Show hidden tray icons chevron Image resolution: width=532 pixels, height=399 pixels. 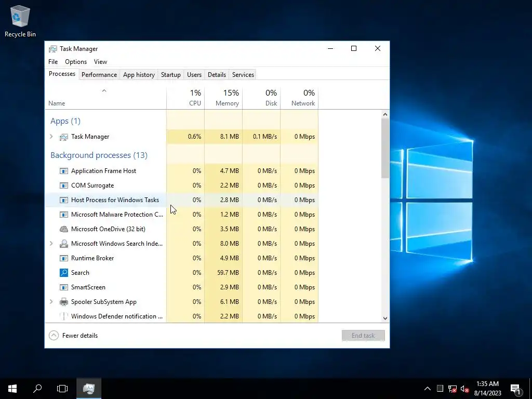tap(428, 389)
